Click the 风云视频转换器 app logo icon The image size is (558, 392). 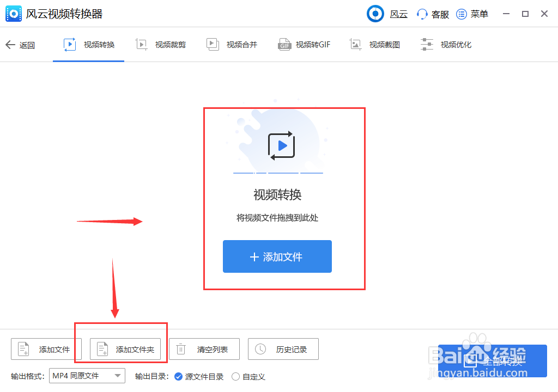14,14
